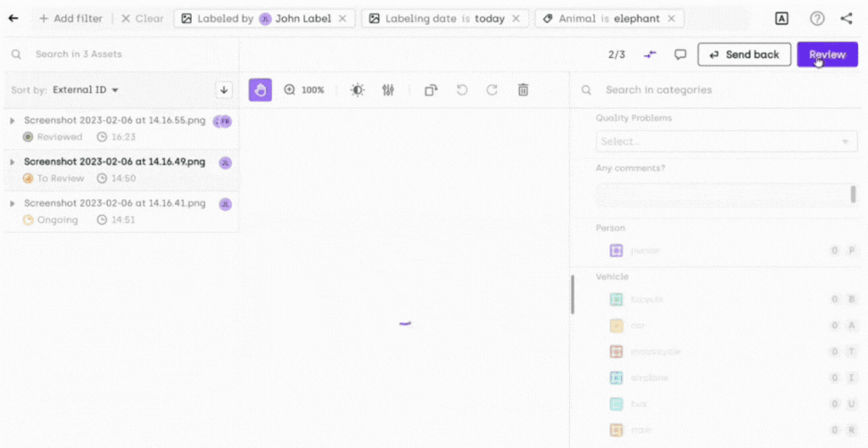868x448 pixels.
Task: Click the 14:51 time on third asset
Action: click(123, 220)
